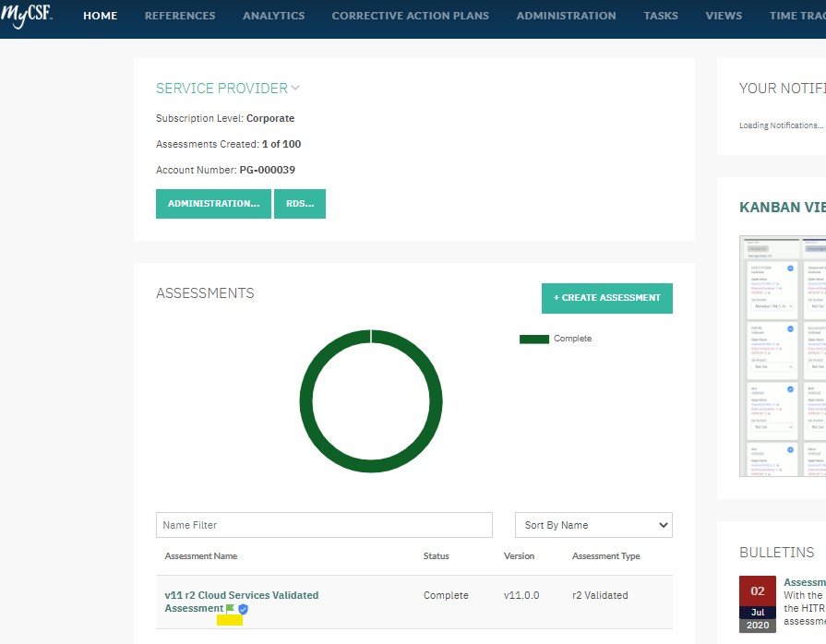
Task: Click the RDS... button
Action: pos(300,204)
